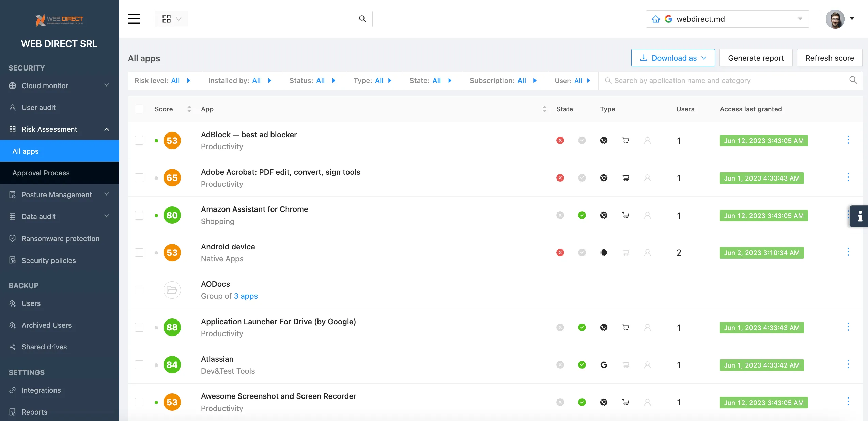Open the folder icon for the AODocs group
Viewport: 868px width, 421px height.
(x=172, y=290)
